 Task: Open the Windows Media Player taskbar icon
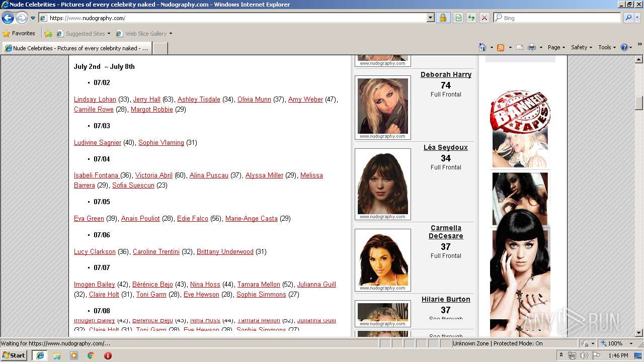(74, 355)
